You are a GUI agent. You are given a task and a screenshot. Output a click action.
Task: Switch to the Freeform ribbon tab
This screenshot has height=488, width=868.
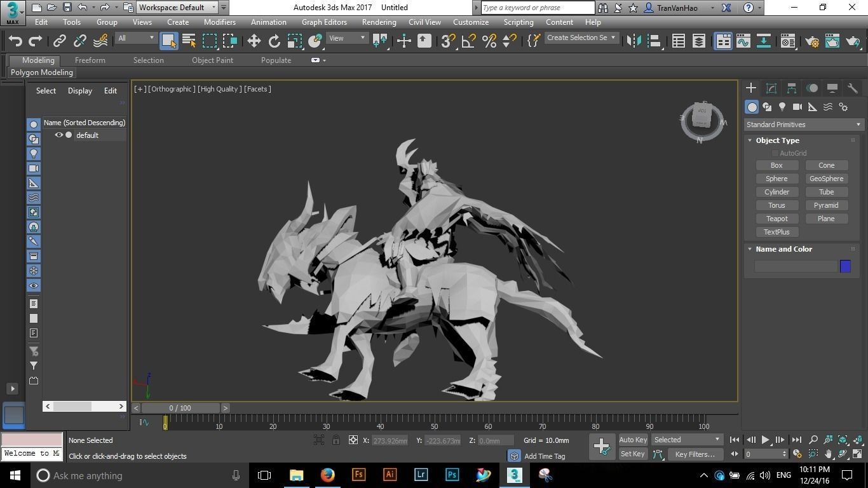coord(90,60)
